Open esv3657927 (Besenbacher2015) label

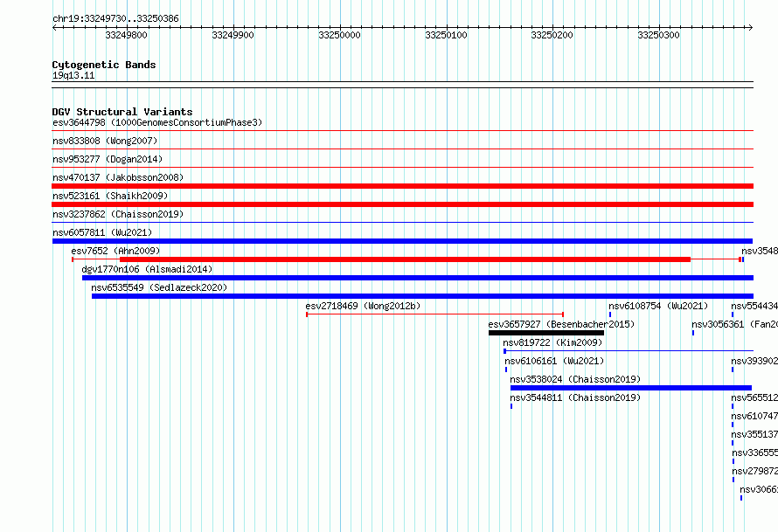561,324
